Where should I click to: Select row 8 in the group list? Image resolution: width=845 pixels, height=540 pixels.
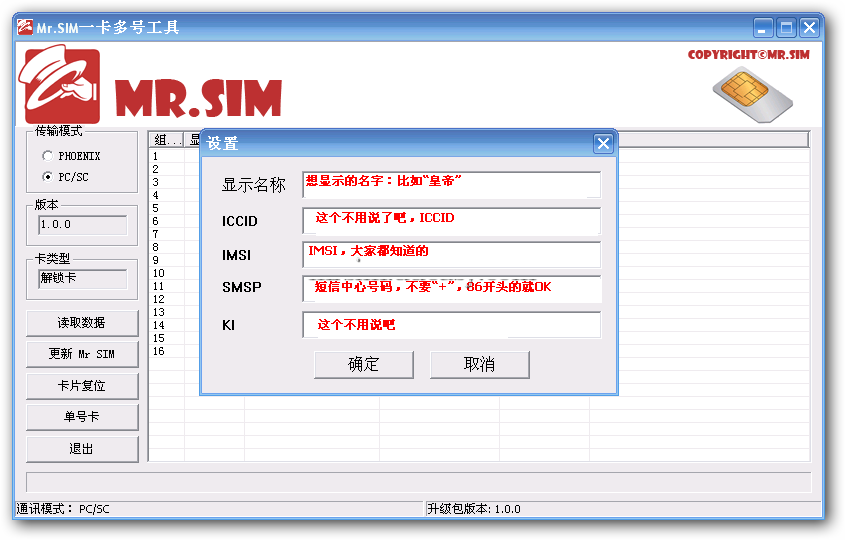point(155,247)
